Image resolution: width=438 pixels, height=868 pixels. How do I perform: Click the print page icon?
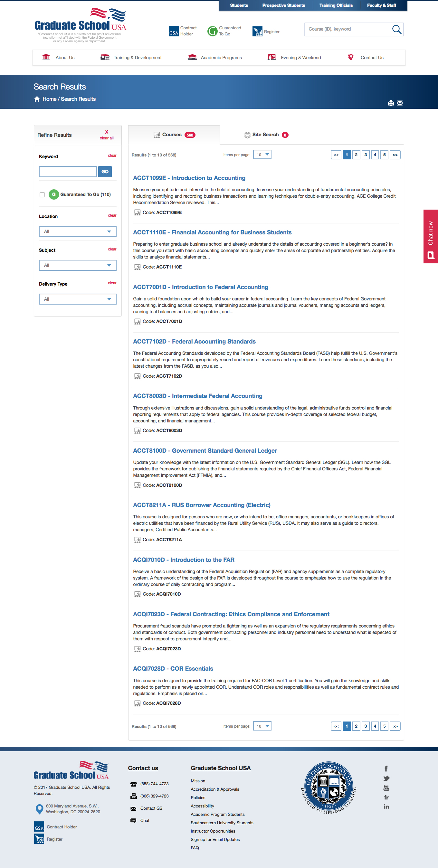click(x=391, y=103)
